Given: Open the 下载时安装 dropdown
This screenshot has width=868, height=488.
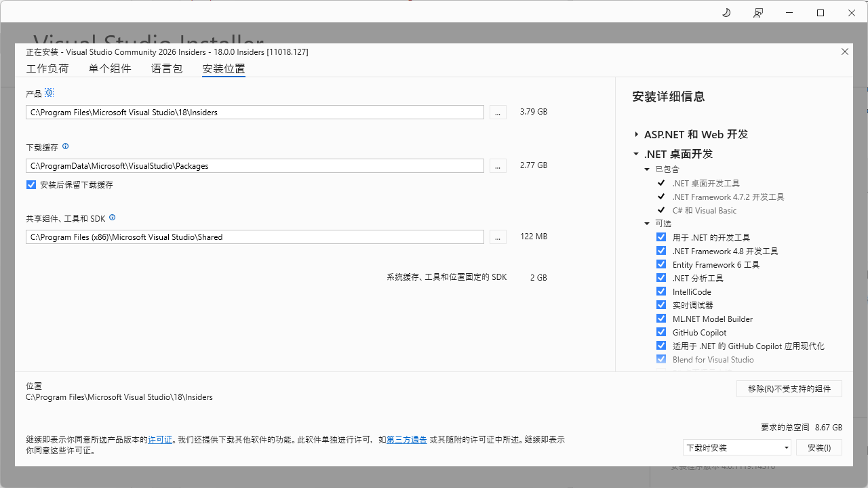Looking at the screenshot, I should click(736, 447).
